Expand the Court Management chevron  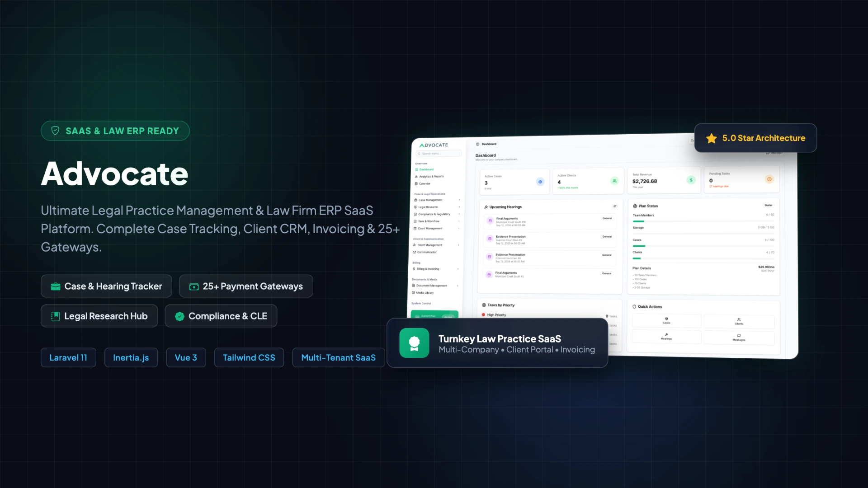[x=459, y=228]
